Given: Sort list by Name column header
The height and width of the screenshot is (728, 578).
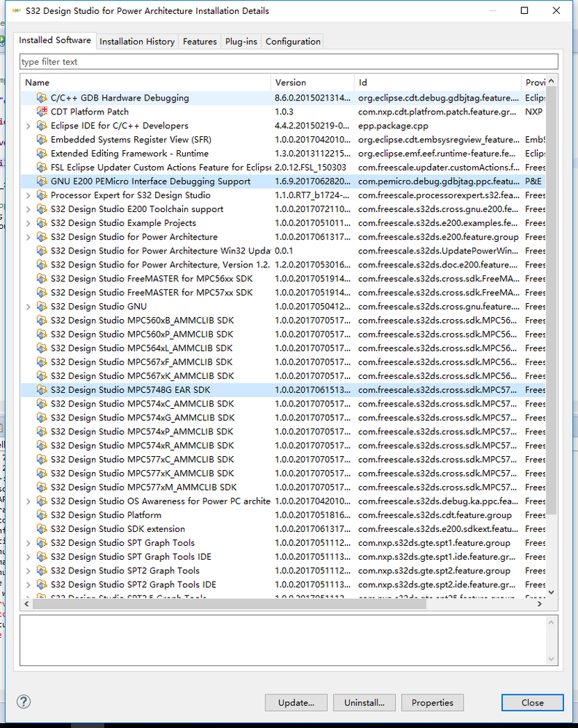Looking at the screenshot, I should point(145,82).
